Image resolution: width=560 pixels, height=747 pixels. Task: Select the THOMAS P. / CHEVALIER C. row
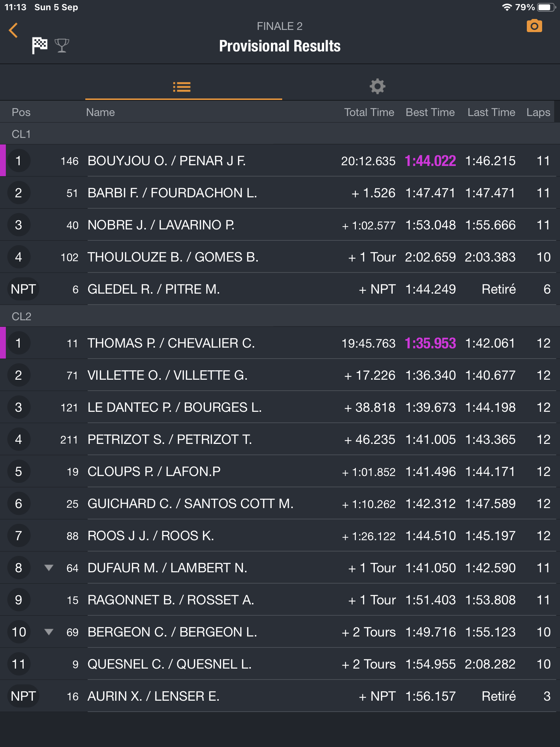171,343
